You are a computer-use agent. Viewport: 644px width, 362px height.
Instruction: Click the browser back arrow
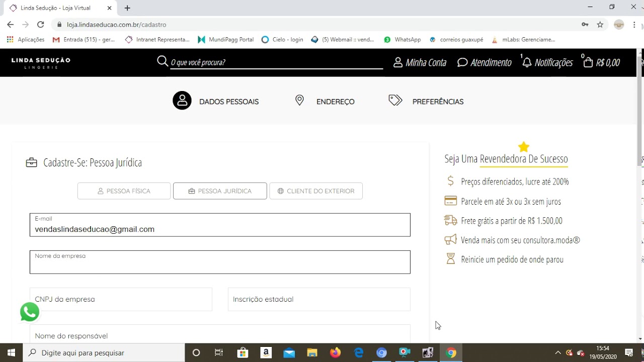click(x=10, y=24)
